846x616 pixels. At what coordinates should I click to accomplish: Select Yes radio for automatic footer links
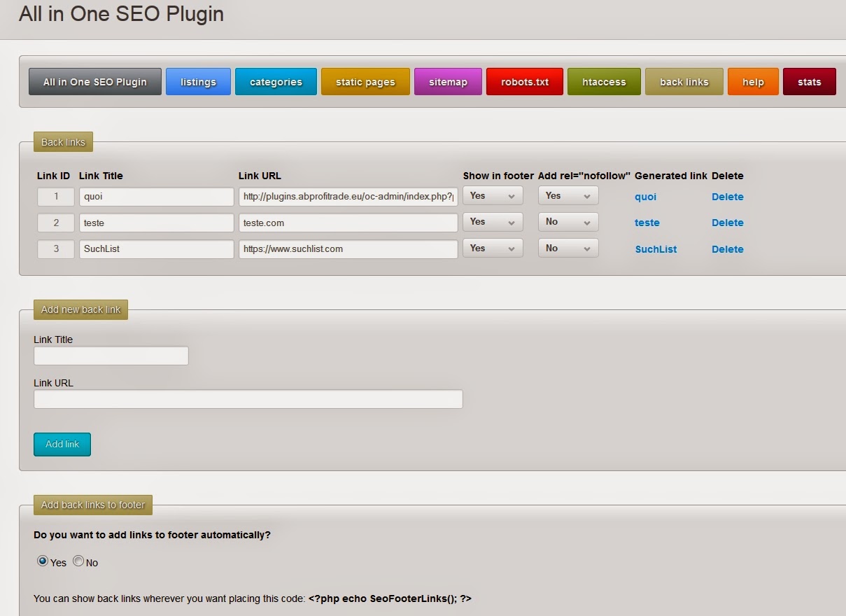pos(43,561)
